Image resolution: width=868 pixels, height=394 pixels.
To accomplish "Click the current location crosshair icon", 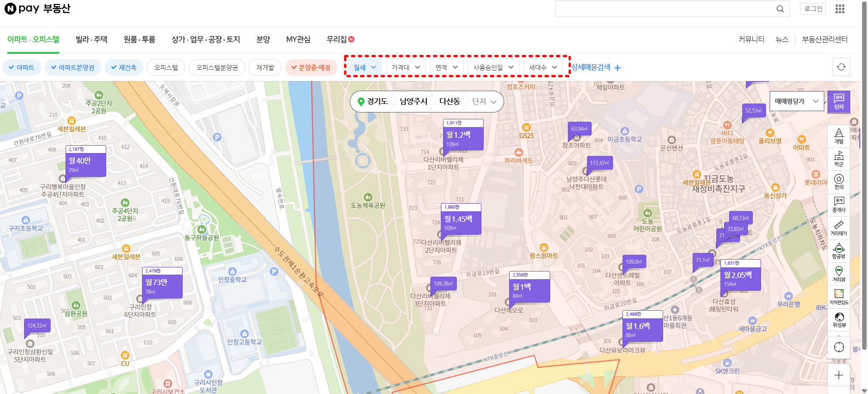I will pyautogui.click(x=839, y=347).
